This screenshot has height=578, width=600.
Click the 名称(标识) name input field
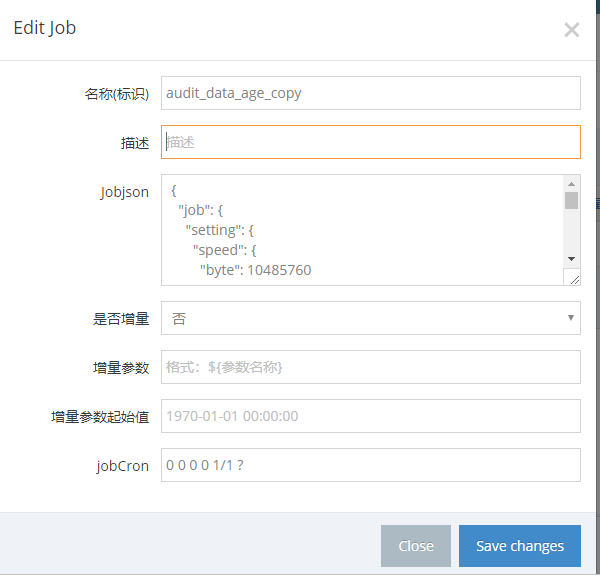(370, 93)
